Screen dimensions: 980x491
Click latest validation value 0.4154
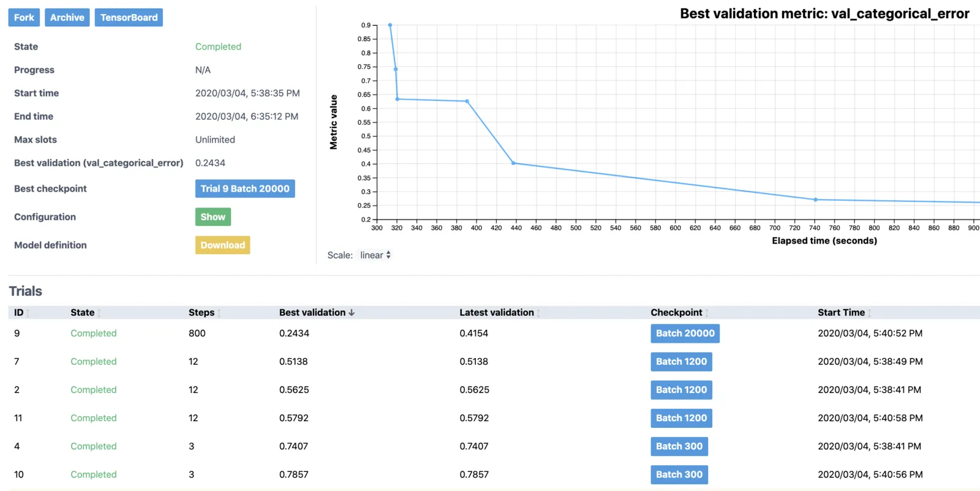pos(474,333)
